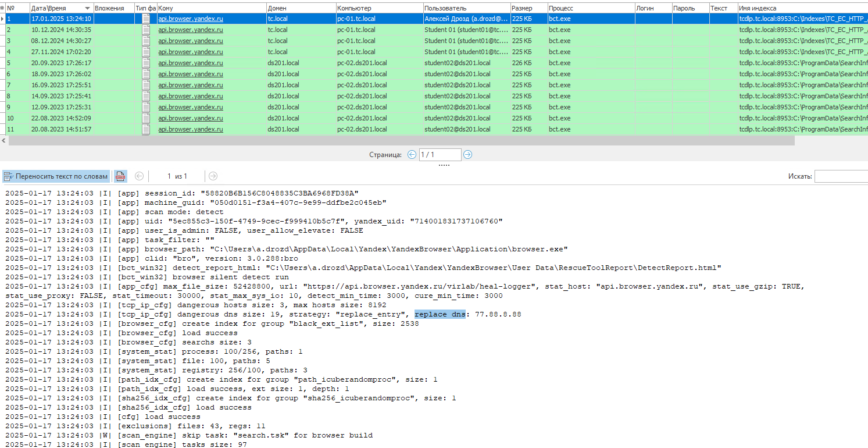
Task: Click the file type icon in row 1
Action: tap(146, 19)
